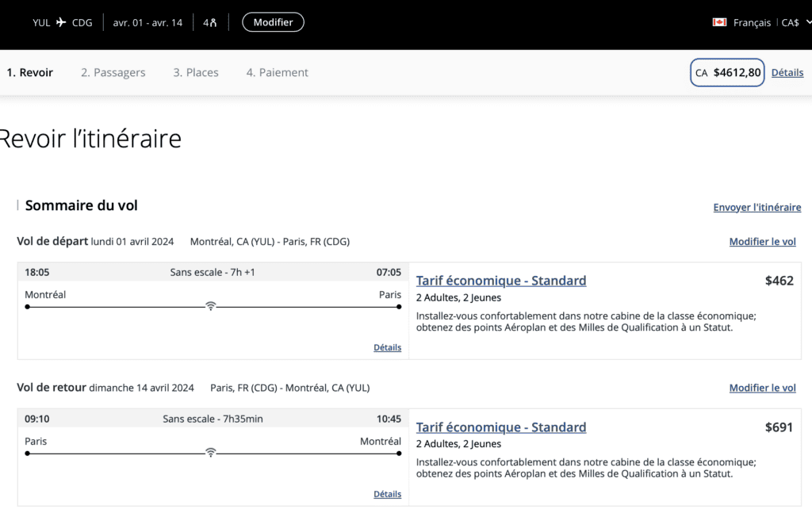Viewport: 812px width, 513px height.
Task: Click the airplane icon between YUL and CDG
Action: coord(61,22)
